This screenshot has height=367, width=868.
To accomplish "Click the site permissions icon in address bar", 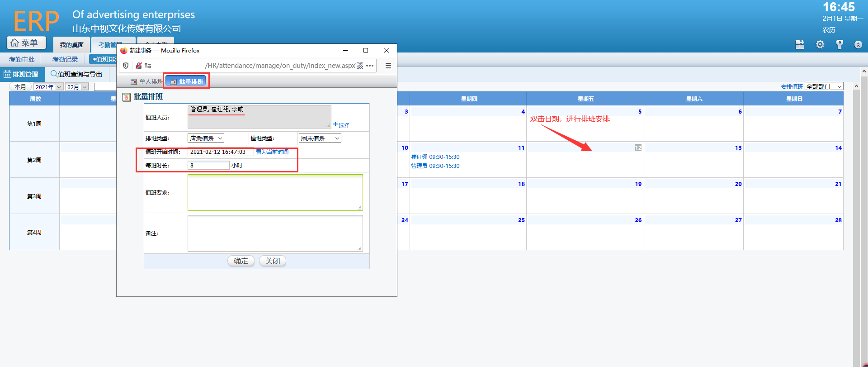I will coord(148,66).
